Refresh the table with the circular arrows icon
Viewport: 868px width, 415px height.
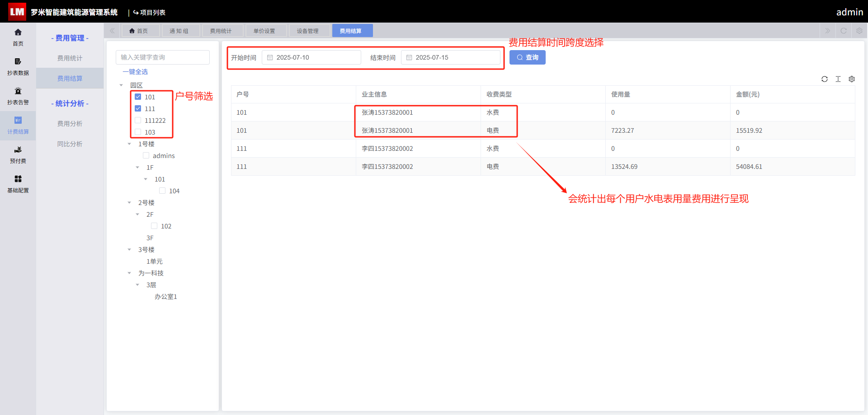point(825,79)
